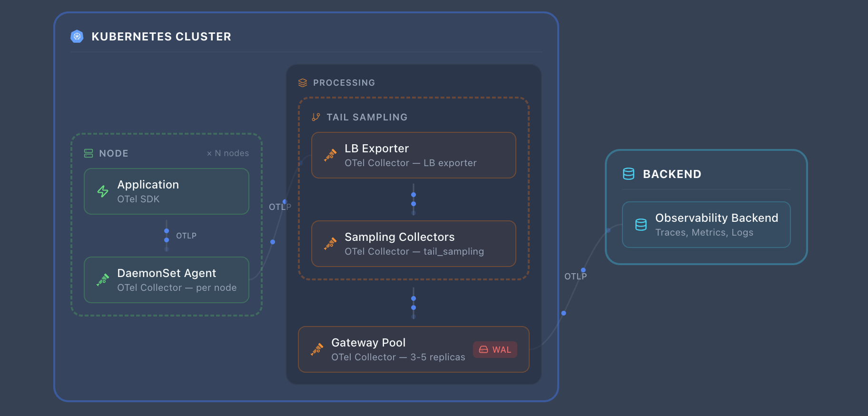The height and width of the screenshot is (416, 868).
Task: Select the Gateway Pool title text
Action: tap(368, 343)
